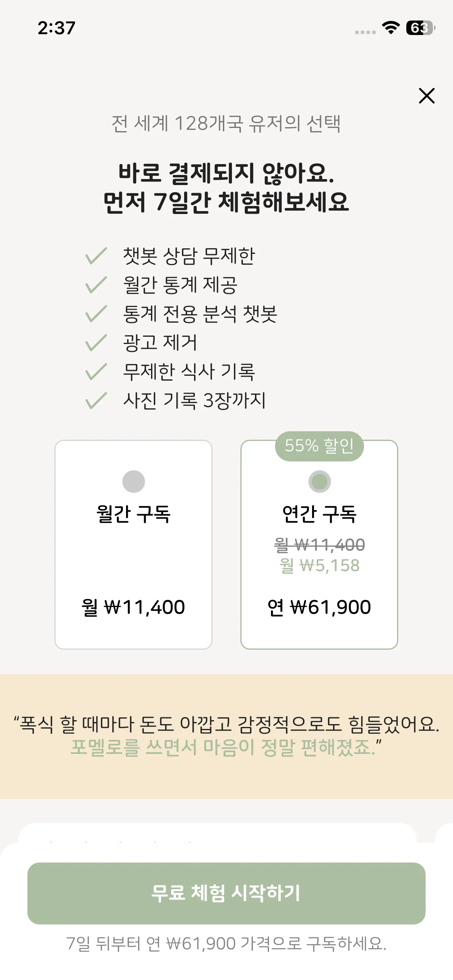Tap the checkmark beside 월간 통계 제공

pyautogui.click(x=96, y=285)
